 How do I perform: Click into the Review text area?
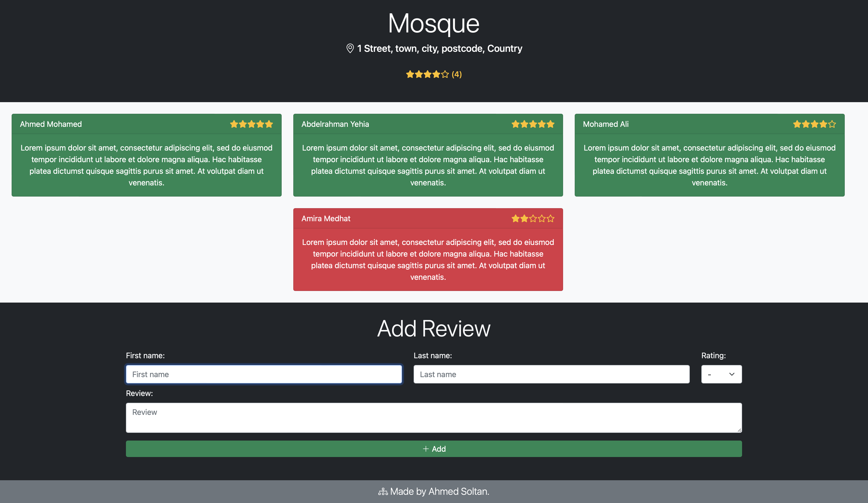coord(434,418)
